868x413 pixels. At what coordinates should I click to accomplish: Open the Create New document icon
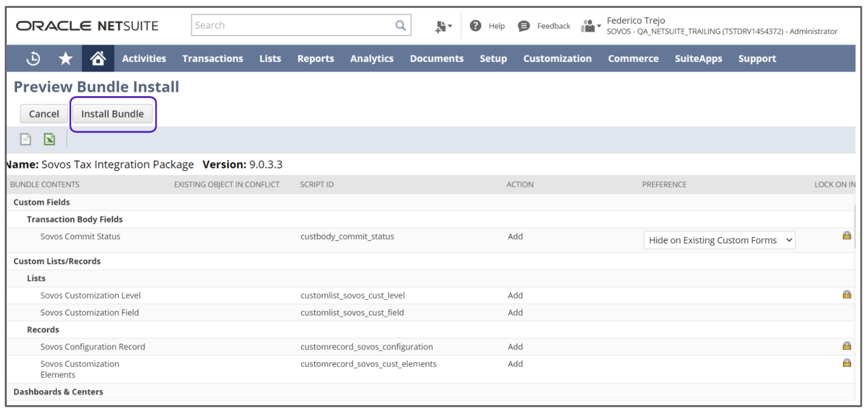click(443, 26)
